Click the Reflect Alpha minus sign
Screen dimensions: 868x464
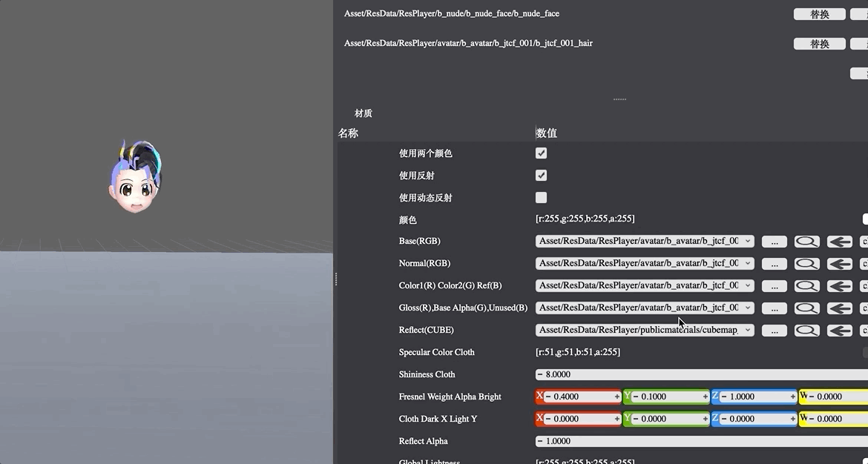point(540,441)
